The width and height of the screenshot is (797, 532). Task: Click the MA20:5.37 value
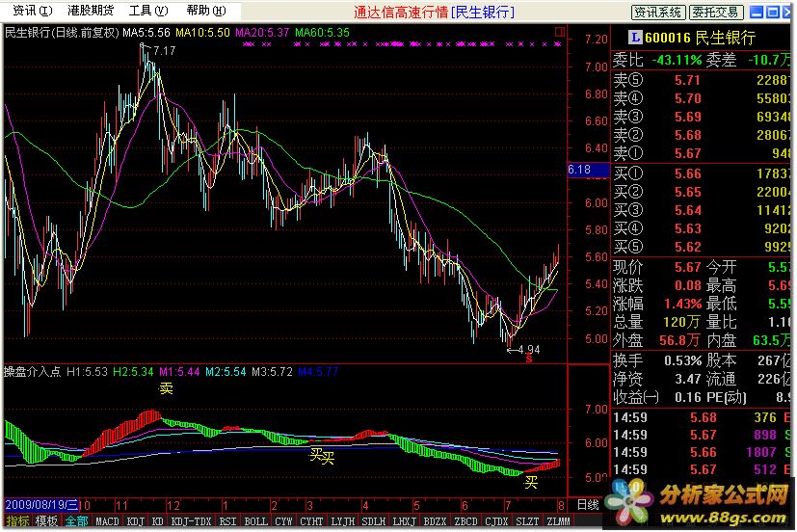click(x=262, y=33)
